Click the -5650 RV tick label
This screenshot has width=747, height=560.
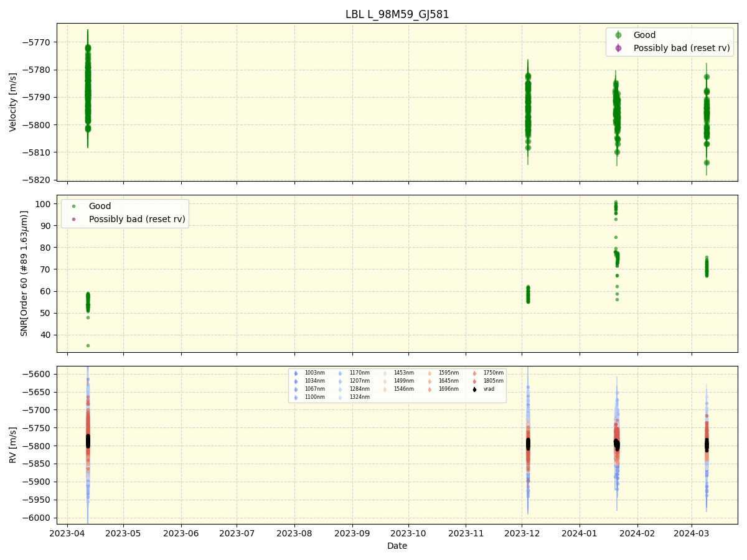pyautogui.click(x=38, y=392)
